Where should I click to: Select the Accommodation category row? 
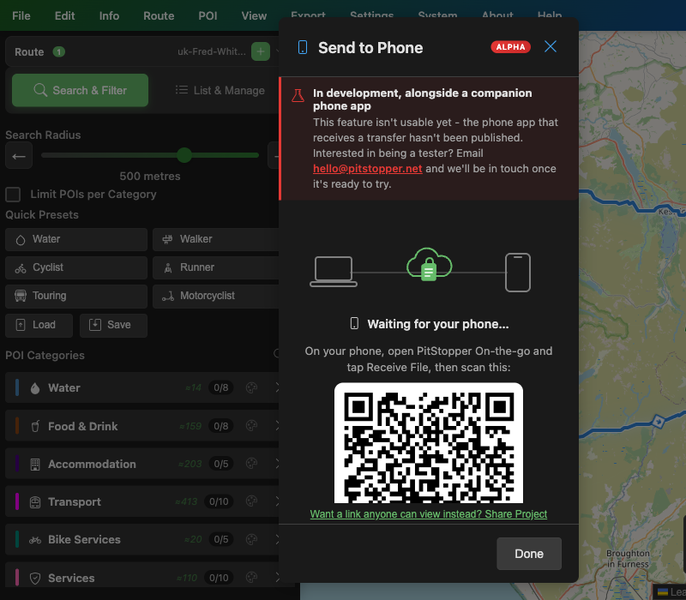(142, 464)
